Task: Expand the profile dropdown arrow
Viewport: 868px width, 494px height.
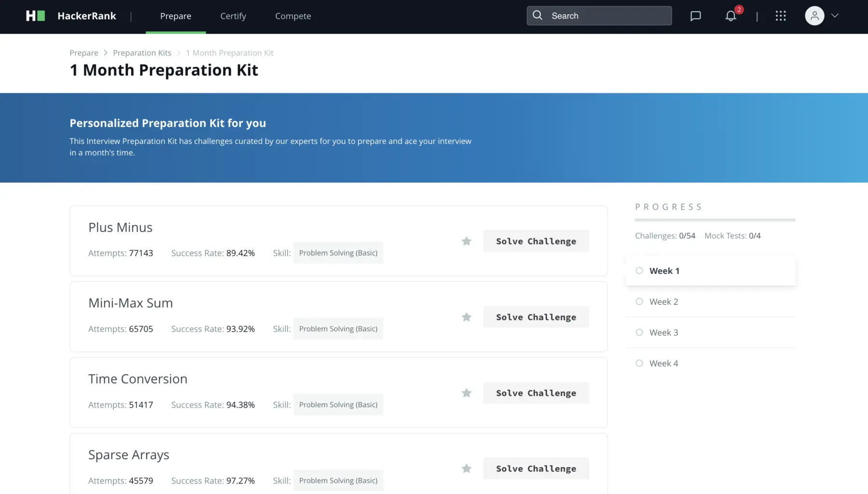Action: (835, 16)
